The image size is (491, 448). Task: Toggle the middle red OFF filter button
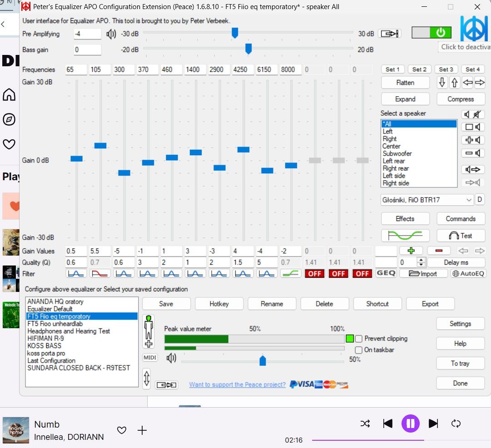pyautogui.click(x=338, y=274)
